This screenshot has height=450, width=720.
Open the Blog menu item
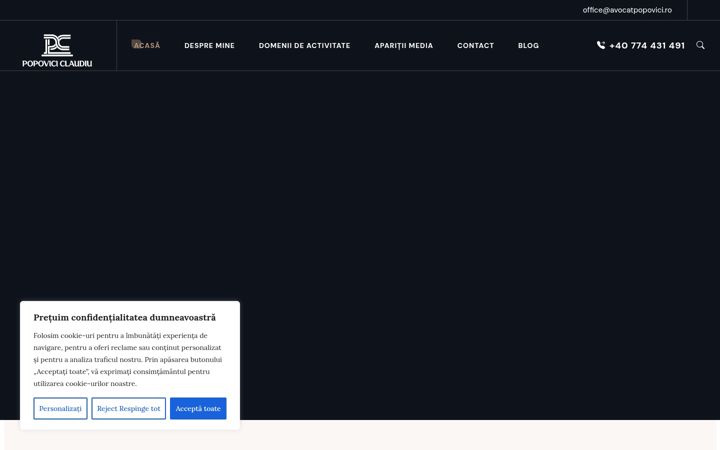click(x=529, y=45)
